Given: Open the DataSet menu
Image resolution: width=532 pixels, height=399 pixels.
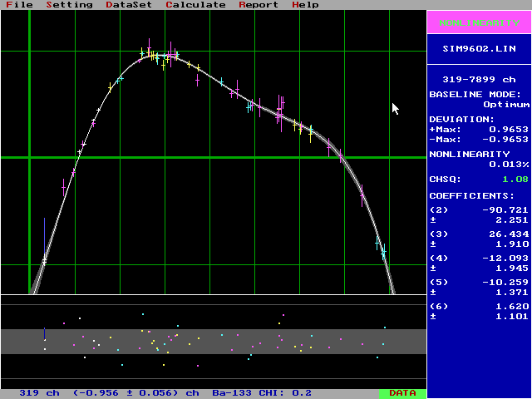Looking at the screenshot, I should (129, 5).
